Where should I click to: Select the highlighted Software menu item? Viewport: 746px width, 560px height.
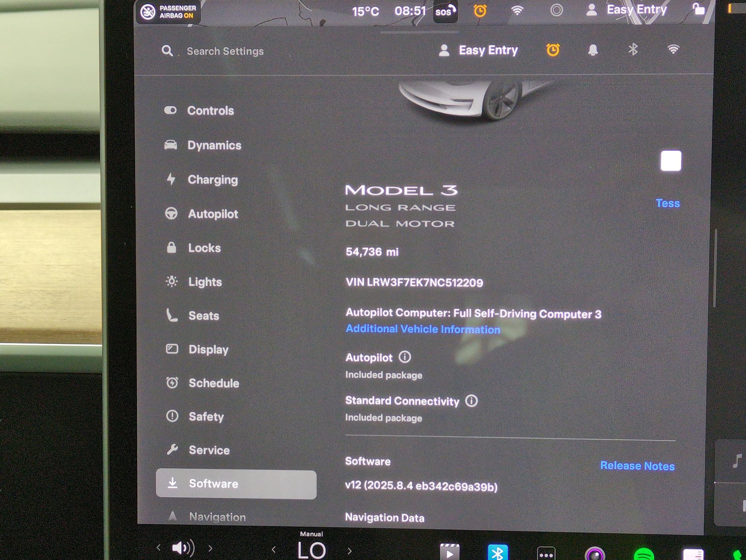click(x=236, y=484)
